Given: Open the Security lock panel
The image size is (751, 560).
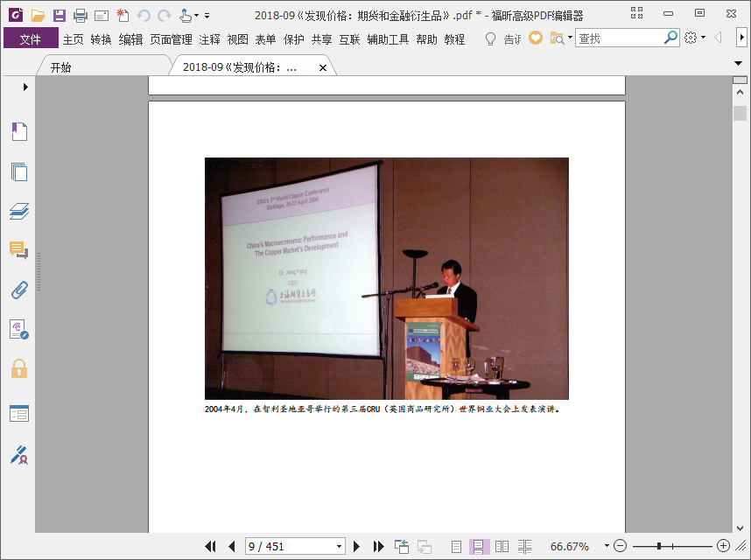Looking at the screenshot, I should pyautogui.click(x=19, y=368).
